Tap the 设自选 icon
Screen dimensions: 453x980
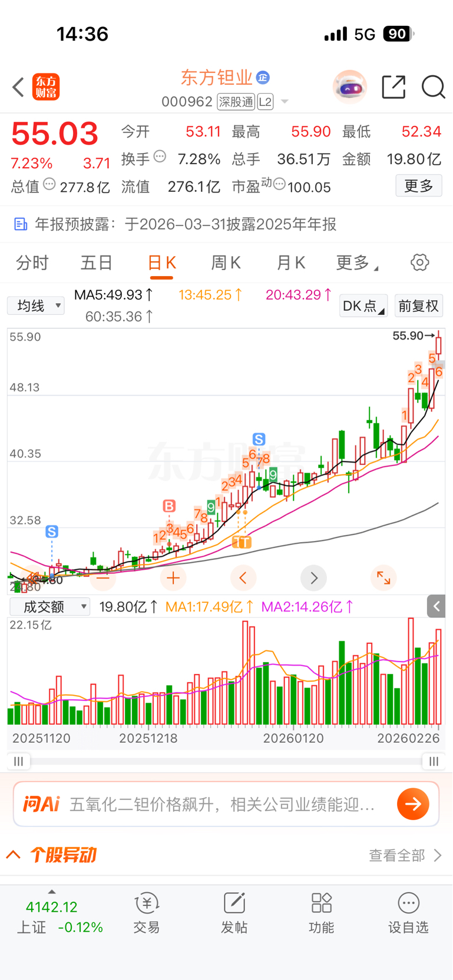(408, 903)
